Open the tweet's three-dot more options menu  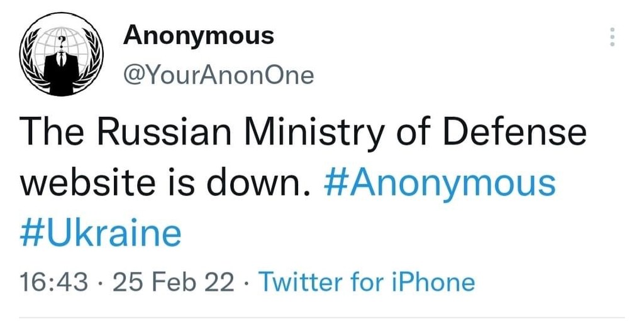click(x=612, y=37)
